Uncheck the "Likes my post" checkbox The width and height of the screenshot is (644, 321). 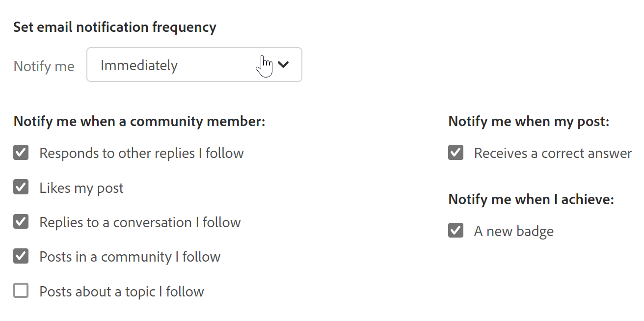coord(21,187)
